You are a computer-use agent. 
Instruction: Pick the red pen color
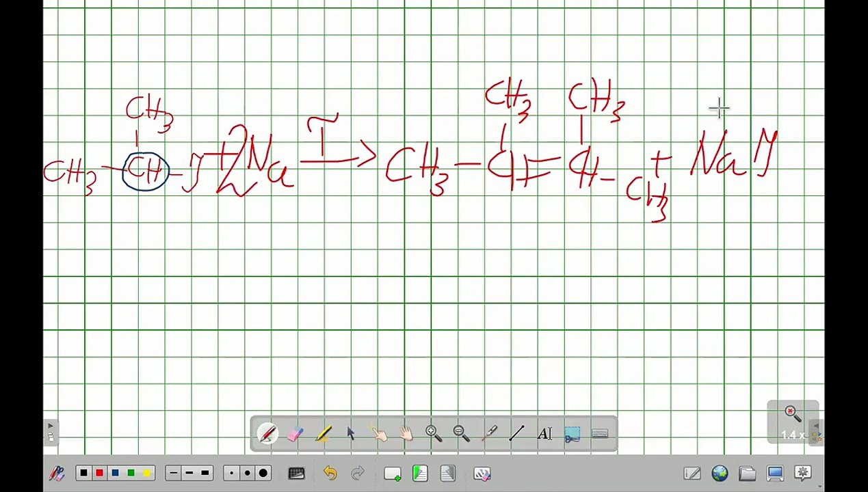(x=99, y=473)
